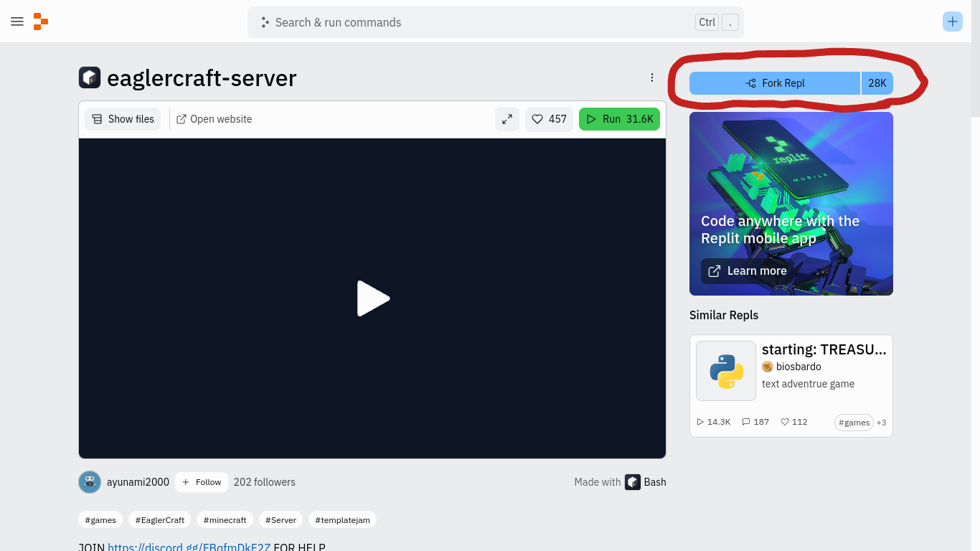Click the eaglercraft-server Bash icon
980x551 pixels.
(90, 77)
